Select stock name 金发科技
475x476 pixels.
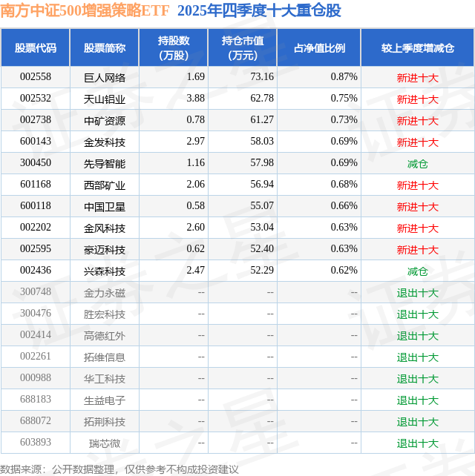pyautogui.click(x=105, y=142)
